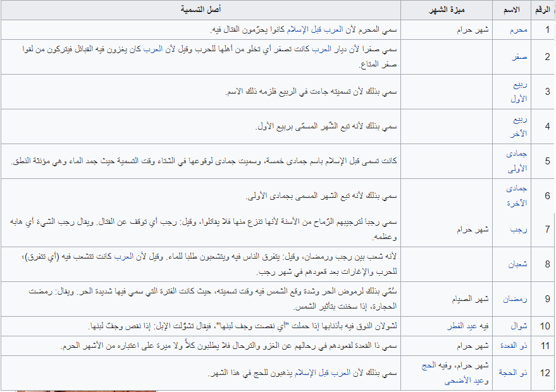Open the محرم month link
Viewport: 556px width, 392px height.
pyautogui.click(x=519, y=30)
